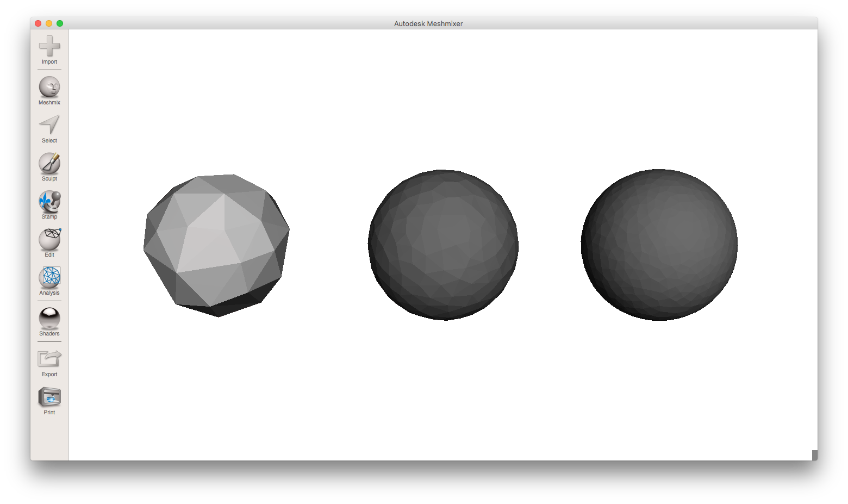Image resolution: width=848 pixels, height=504 pixels.
Task: Click the gray handle at bottom-right corner
Action: [x=814, y=455]
